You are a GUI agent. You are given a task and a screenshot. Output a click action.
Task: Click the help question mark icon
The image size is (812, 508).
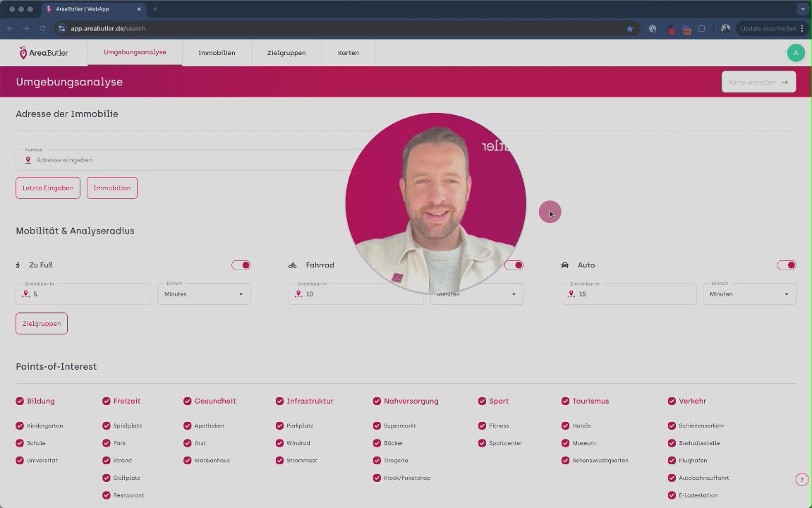[801, 480]
